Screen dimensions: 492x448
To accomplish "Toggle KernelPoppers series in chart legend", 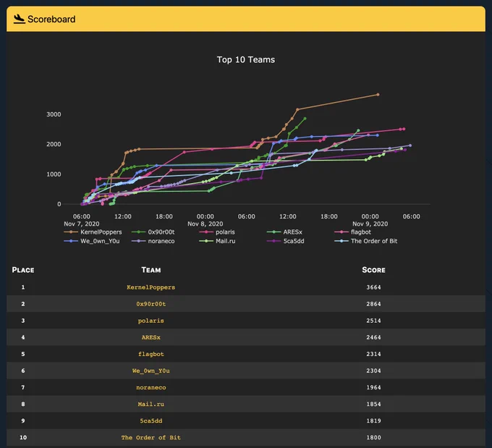I will point(93,232).
